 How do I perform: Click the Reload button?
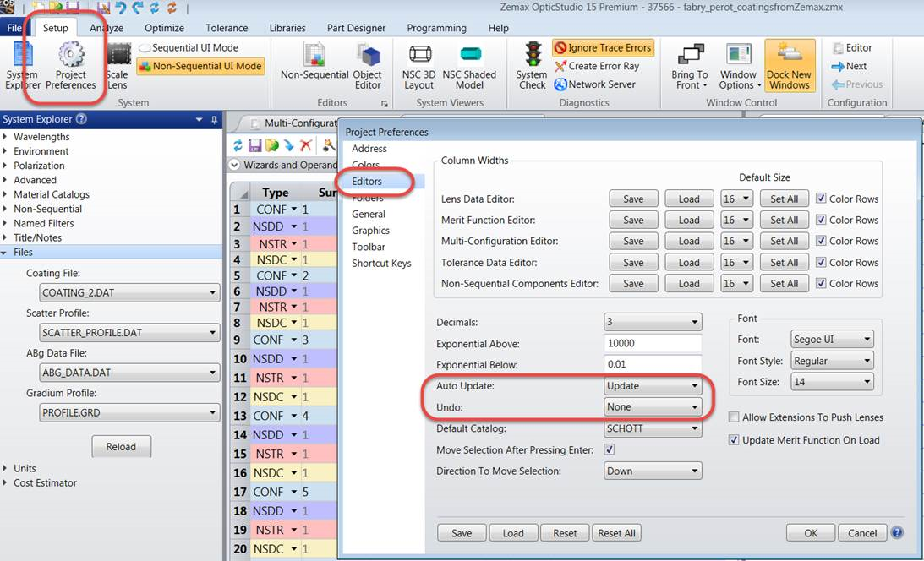(122, 447)
